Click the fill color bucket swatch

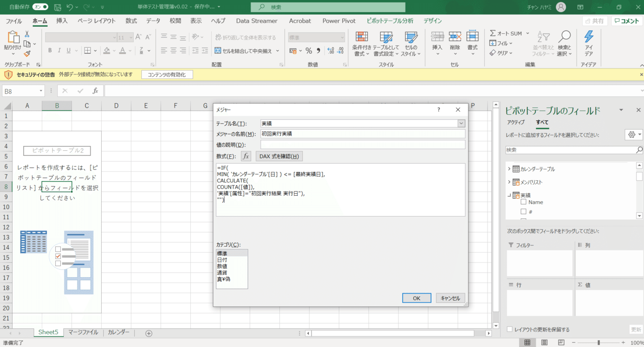tap(106, 50)
